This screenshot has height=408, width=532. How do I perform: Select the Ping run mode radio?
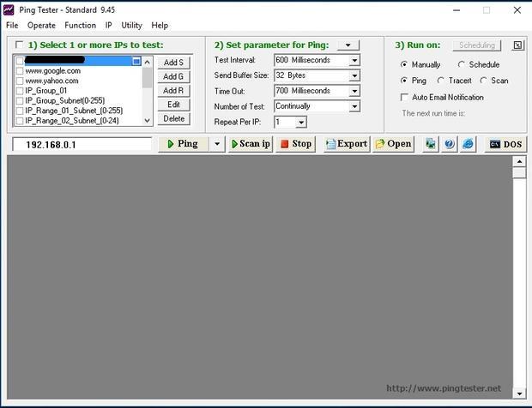coord(404,81)
